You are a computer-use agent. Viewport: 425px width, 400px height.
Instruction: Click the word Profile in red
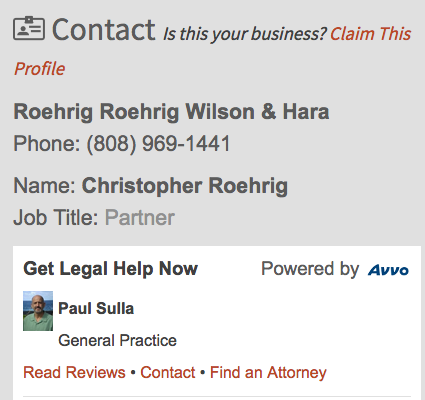click(x=39, y=69)
